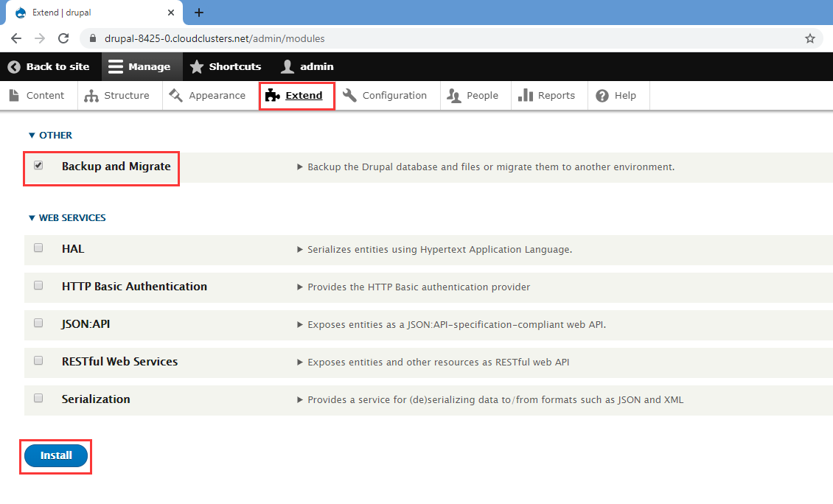The height and width of the screenshot is (504, 833).
Task: Bookmark this page with star icon
Action: pyautogui.click(x=810, y=38)
